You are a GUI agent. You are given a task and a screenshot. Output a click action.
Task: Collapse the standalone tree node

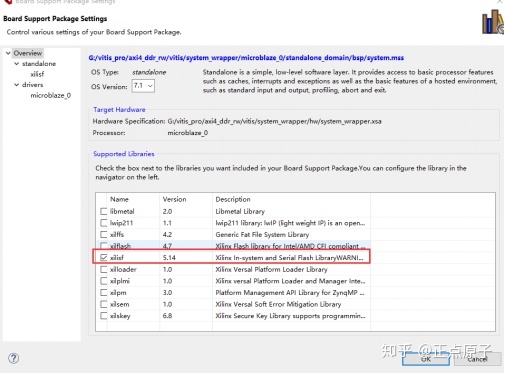[x=16, y=63]
